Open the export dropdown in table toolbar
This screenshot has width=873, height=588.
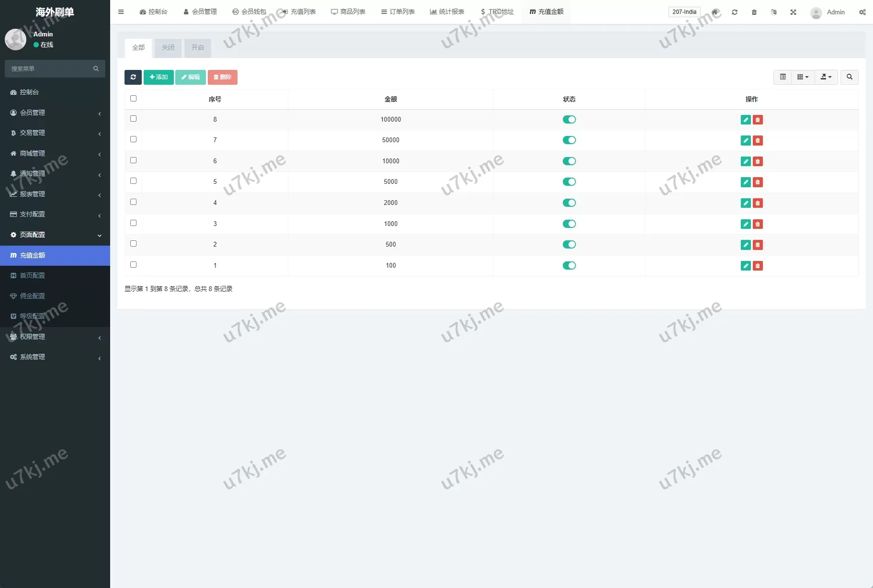(x=826, y=77)
